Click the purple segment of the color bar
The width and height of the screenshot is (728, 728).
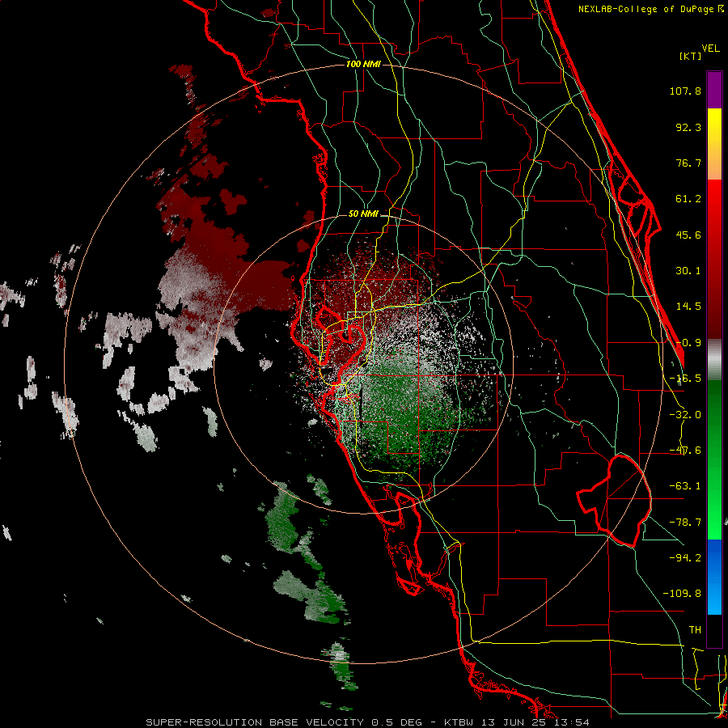(714, 90)
